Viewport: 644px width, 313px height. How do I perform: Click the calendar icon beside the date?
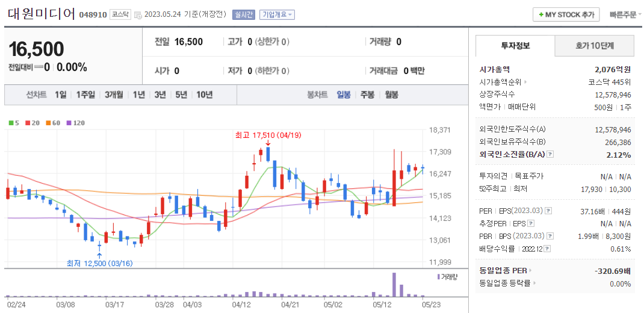tap(138, 15)
